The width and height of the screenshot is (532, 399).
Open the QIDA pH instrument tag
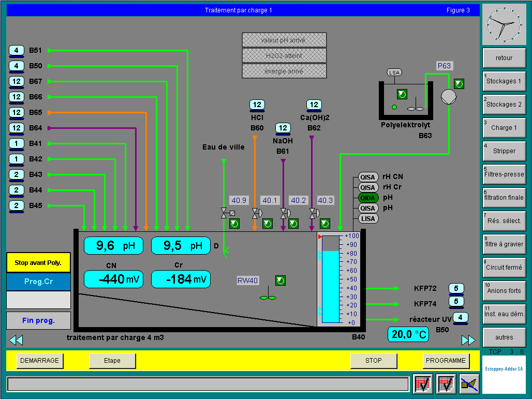point(368,197)
